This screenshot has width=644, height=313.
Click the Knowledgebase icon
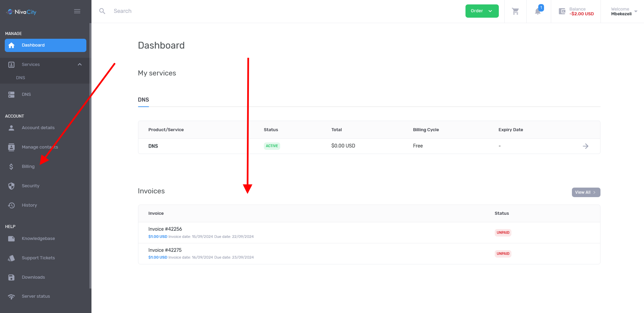click(12, 239)
